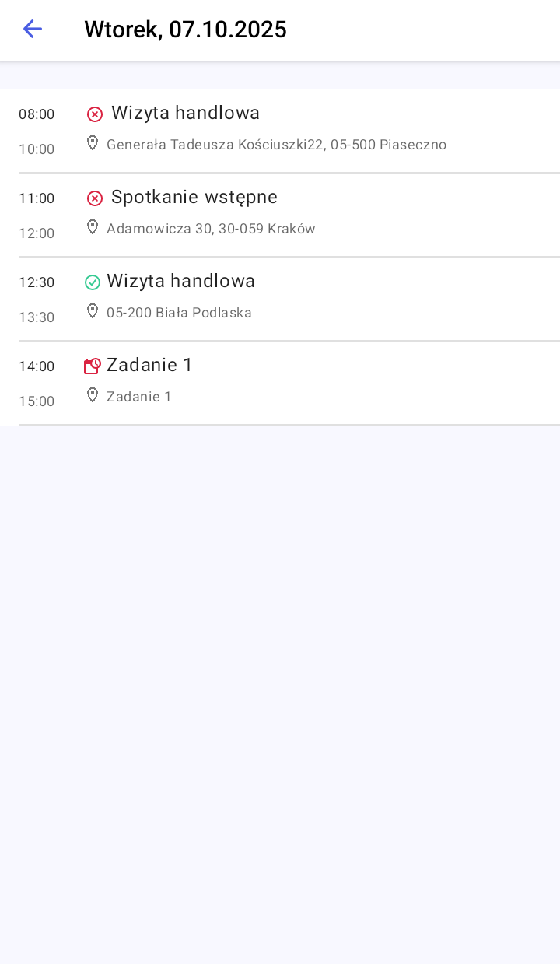Tap the 14:00 start time label
560x964 pixels.
coord(37,366)
